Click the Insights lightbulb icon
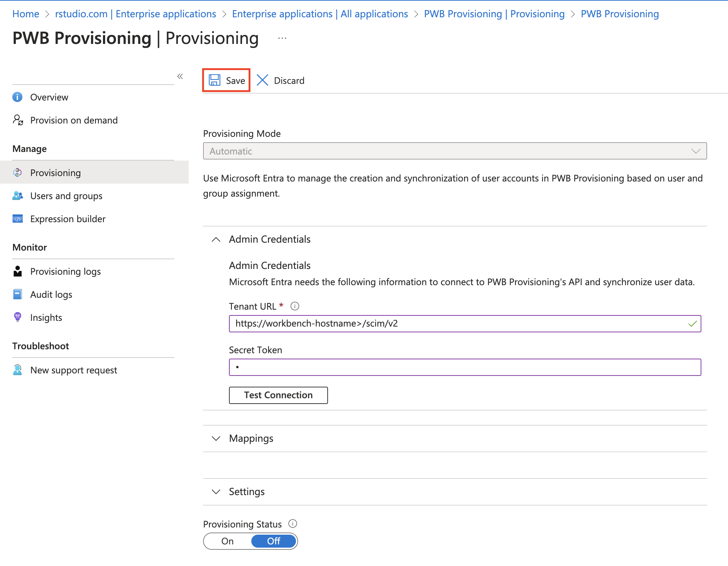Screen dimensions: 728x566 pyautogui.click(x=17, y=317)
